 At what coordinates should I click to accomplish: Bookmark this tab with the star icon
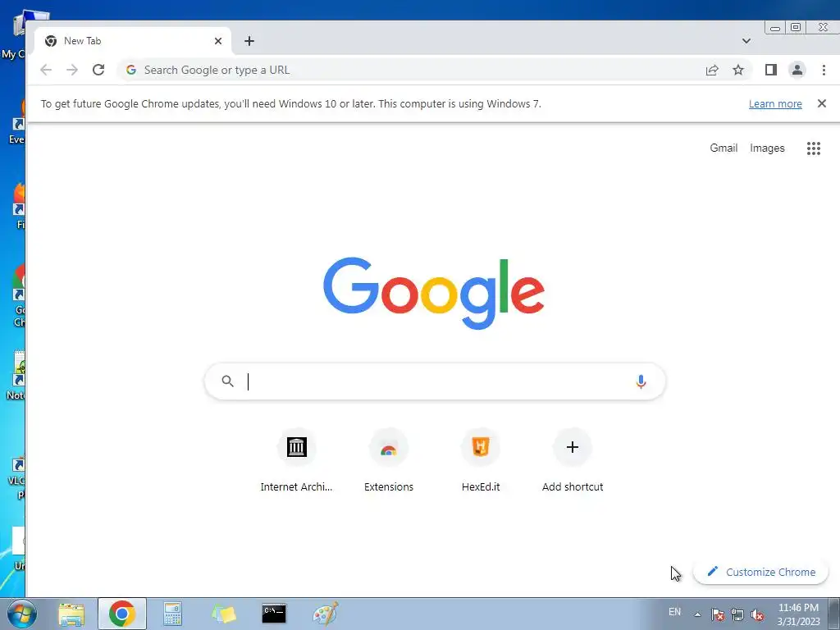pos(738,70)
